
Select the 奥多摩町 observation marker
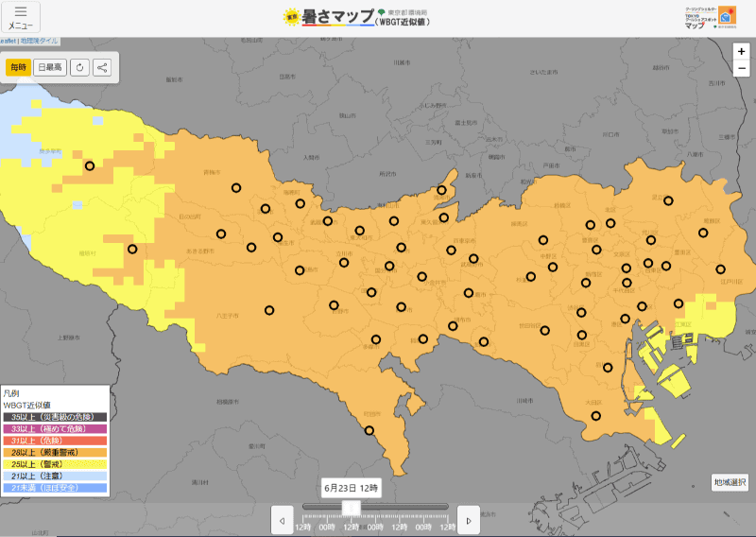(x=90, y=166)
